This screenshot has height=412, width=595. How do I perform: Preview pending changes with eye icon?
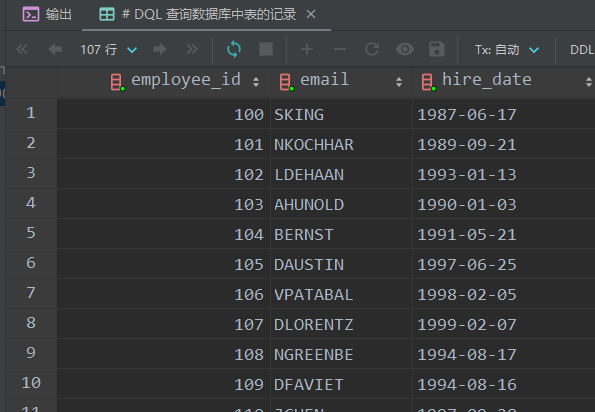coord(405,49)
